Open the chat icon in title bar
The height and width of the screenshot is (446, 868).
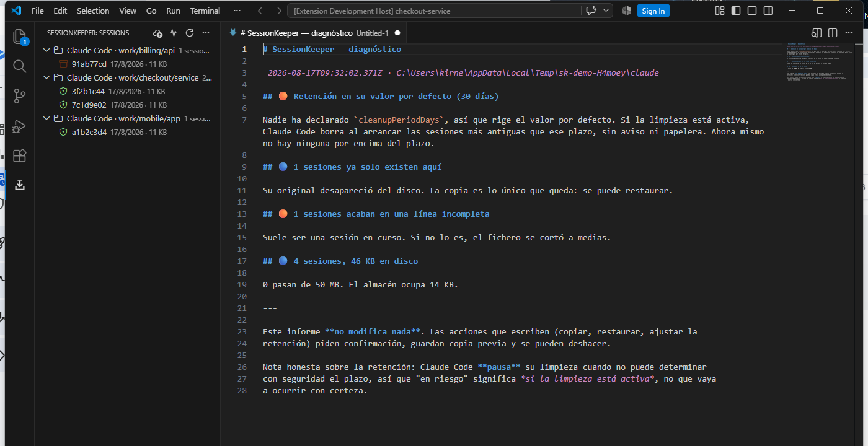pyautogui.click(x=591, y=11)
